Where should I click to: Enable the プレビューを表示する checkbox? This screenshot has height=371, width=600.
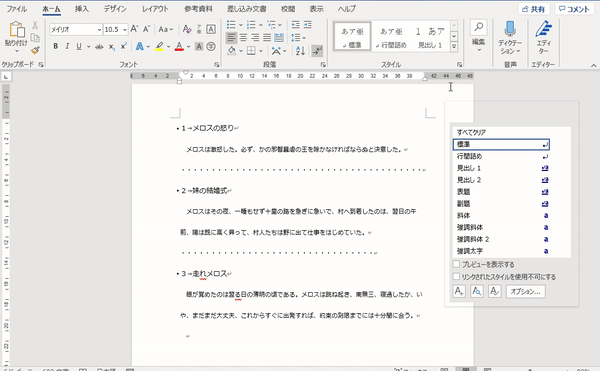tap(456, 264)
